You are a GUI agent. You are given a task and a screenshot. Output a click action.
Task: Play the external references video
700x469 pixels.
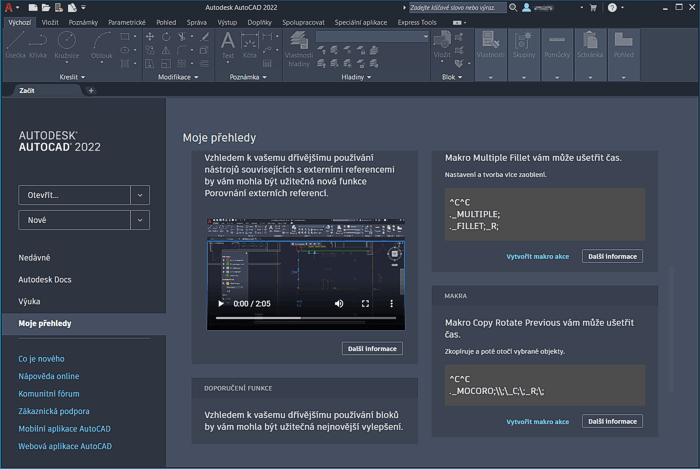point(221,303)
